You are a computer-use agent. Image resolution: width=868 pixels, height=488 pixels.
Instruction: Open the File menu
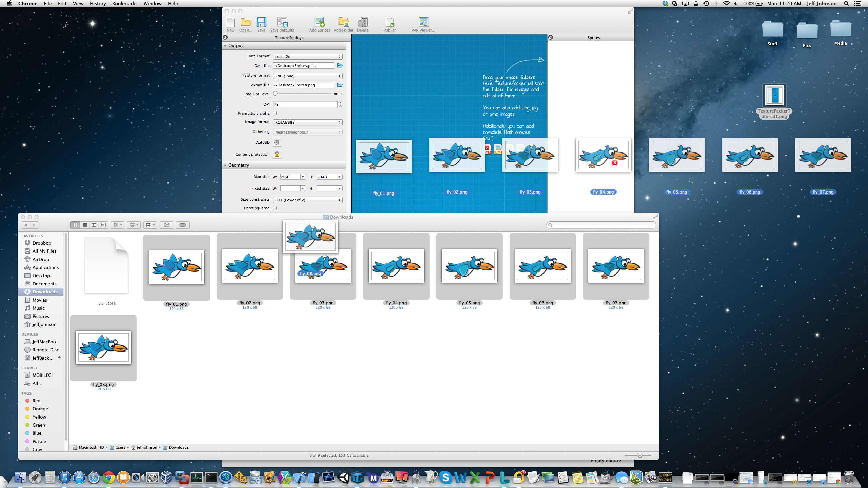click(x=47, y=4)
